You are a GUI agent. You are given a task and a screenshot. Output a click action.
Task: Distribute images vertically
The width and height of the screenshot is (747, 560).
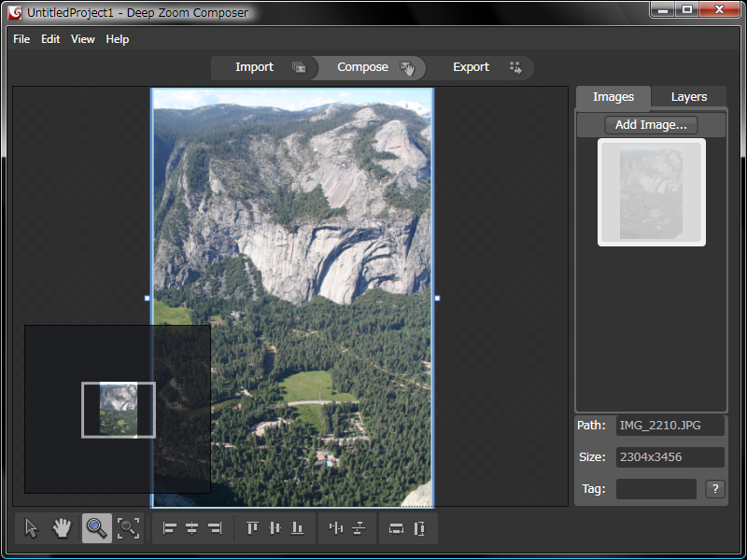[x=359, y=528]
